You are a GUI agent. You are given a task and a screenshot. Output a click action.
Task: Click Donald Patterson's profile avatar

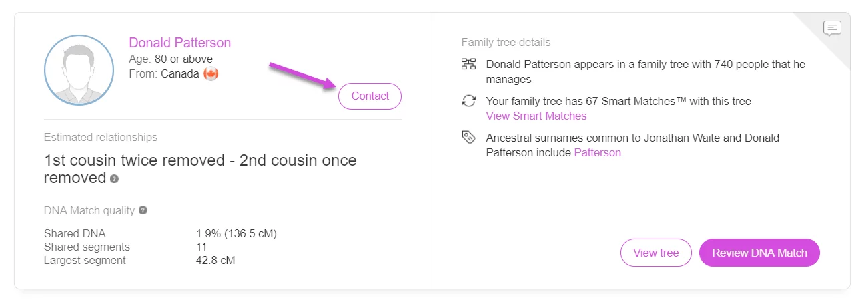coord(79,71)
